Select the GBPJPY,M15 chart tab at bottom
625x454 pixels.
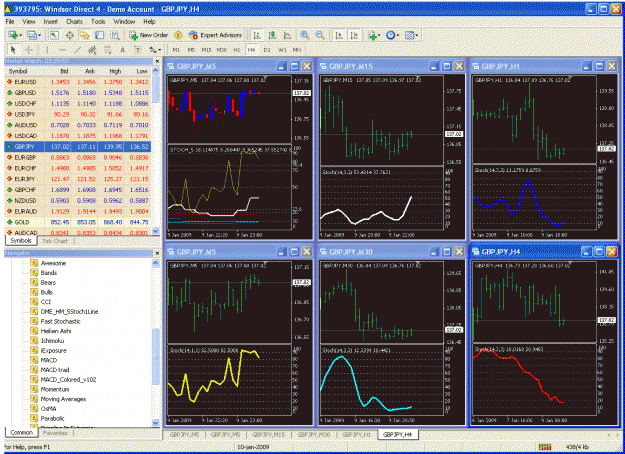point(268,434)
